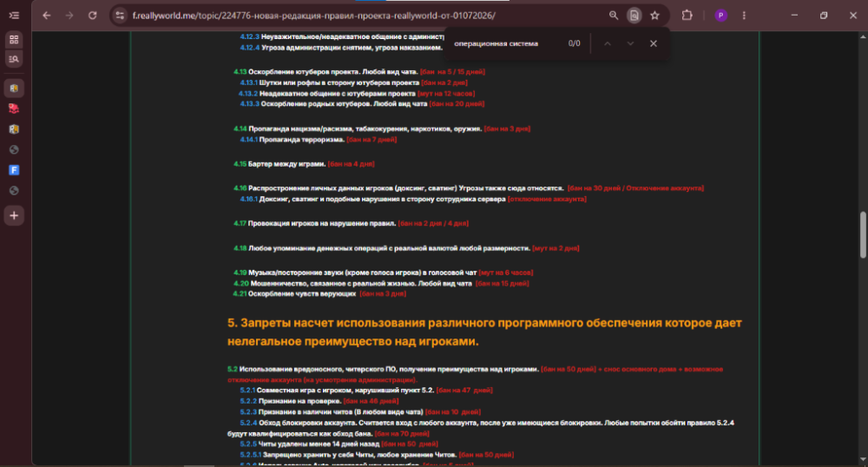This screenshot has width=868, height=467.
Task: Open the zoom magnifier in address bar
Action: [614, 16]
